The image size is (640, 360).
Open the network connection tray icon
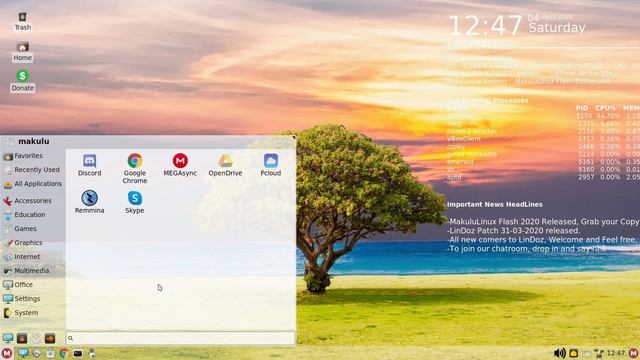point(599,353)
